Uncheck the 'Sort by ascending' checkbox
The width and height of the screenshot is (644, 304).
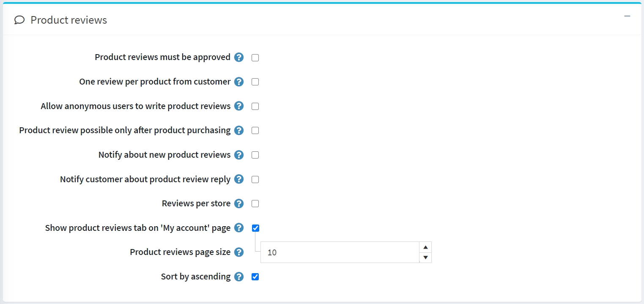[x=255, y=277]
